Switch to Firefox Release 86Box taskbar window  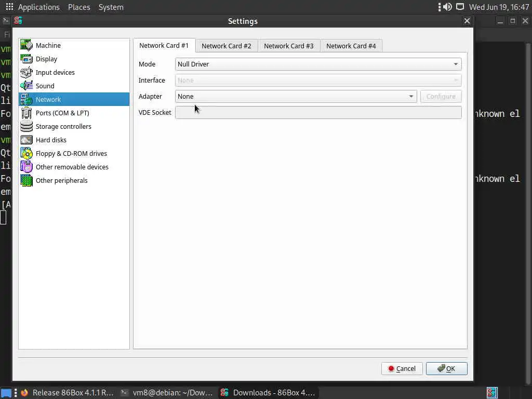(67, 393)
